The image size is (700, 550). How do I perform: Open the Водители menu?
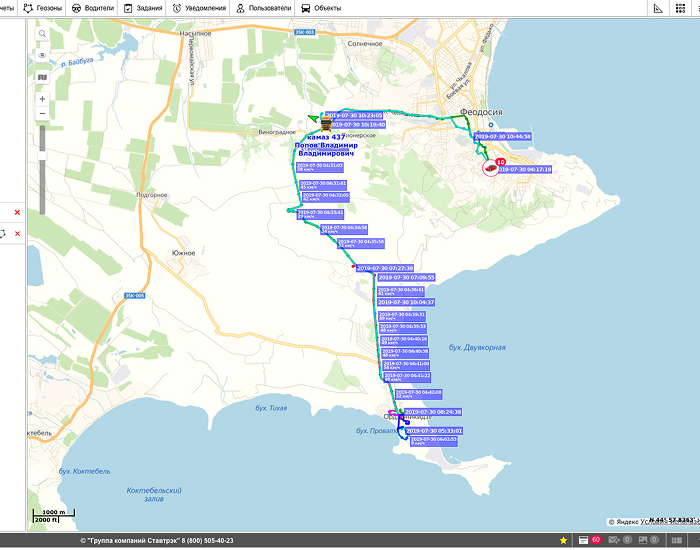coord(92,8)
